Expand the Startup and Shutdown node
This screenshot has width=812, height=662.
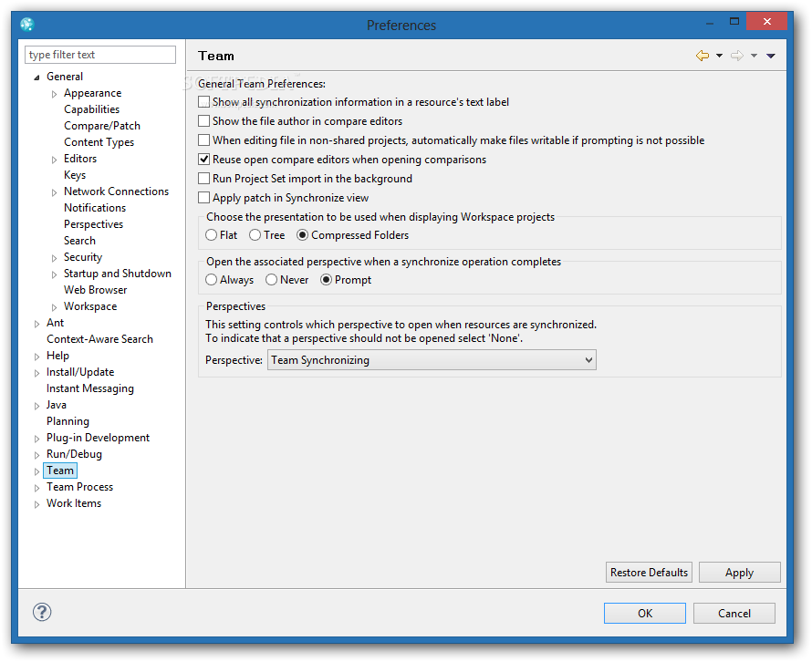coord(55,274)
